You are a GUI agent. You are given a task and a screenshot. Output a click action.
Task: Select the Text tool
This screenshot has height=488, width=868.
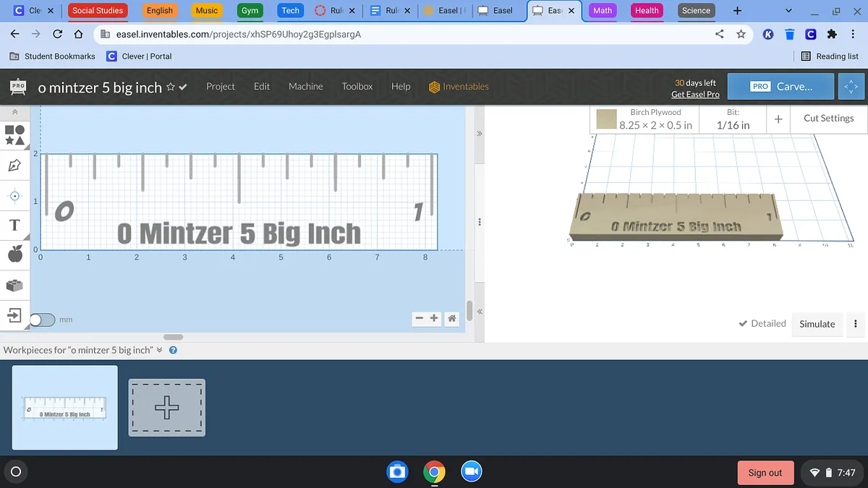pos(14,225)
